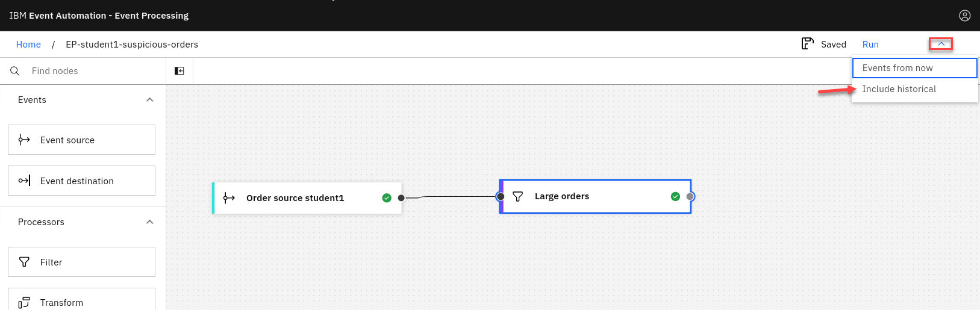Image resolution: width=980 pixels, height=310 pixels.
Task: Click the filter icon on Large orders
Action: (x=517, y=196)
